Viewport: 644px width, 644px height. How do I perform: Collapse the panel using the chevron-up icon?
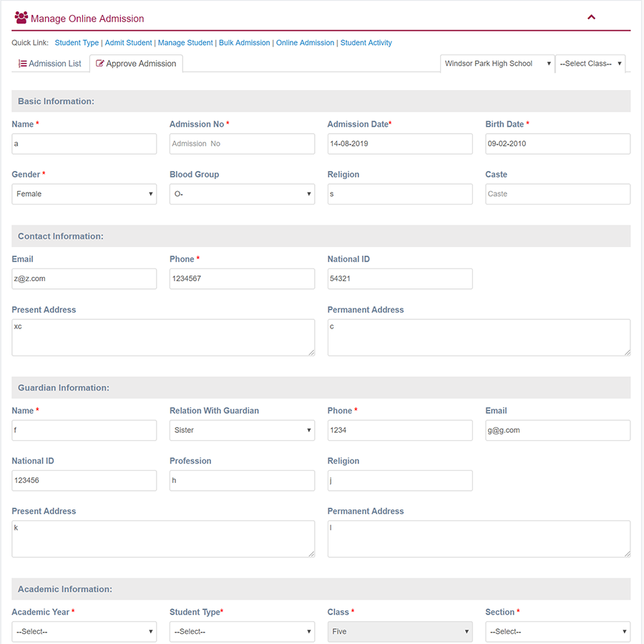[x=591, y=18]
